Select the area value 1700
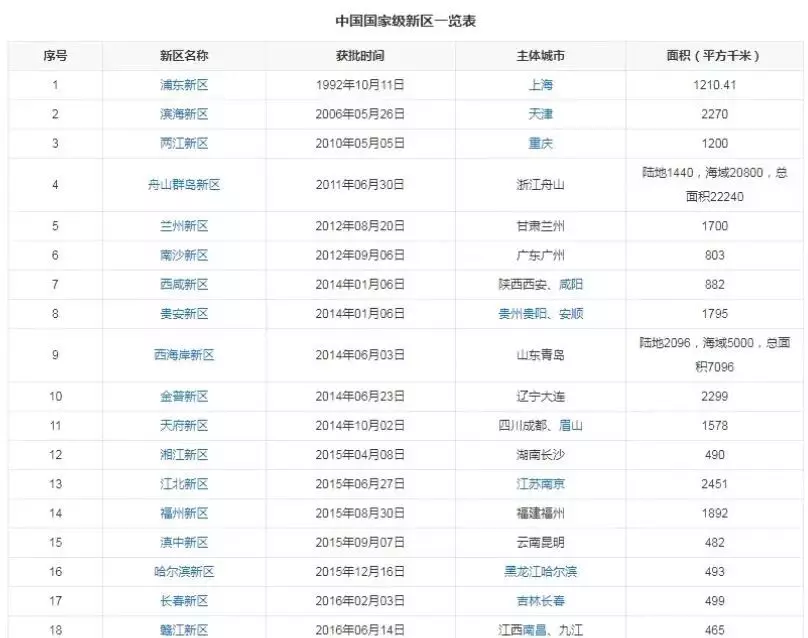808x638 pixels. tap(714, 226)
